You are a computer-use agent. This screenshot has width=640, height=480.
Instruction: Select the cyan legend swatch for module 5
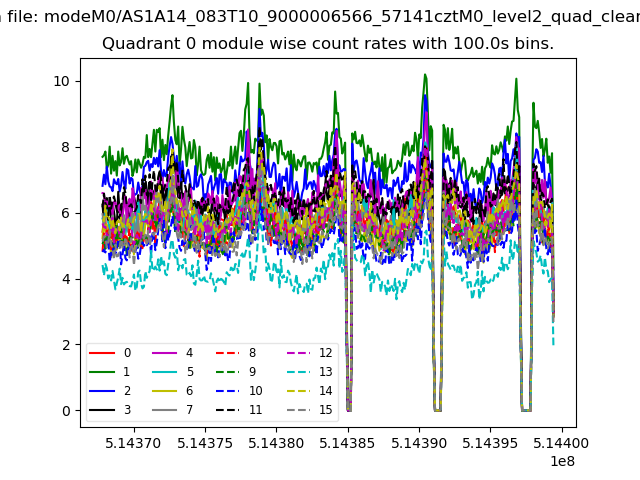click(x=163, y=371)
